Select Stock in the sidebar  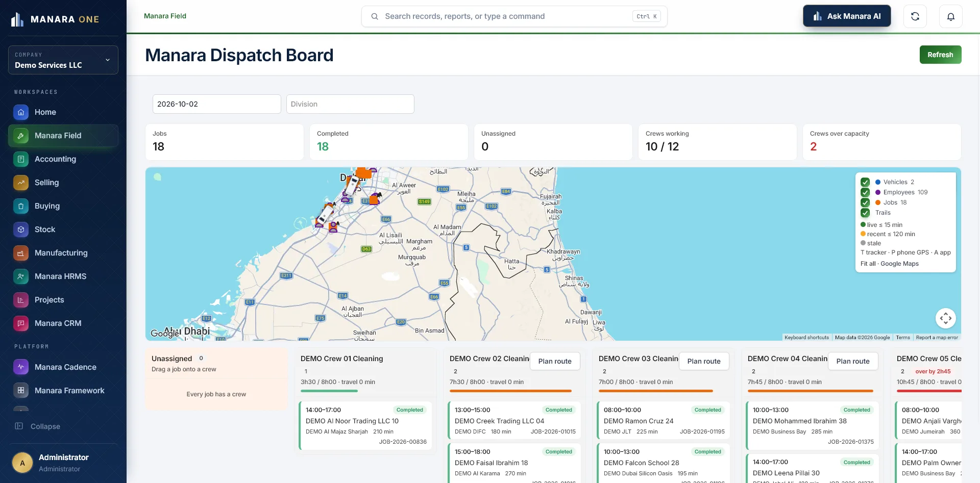tap(63, 230)
